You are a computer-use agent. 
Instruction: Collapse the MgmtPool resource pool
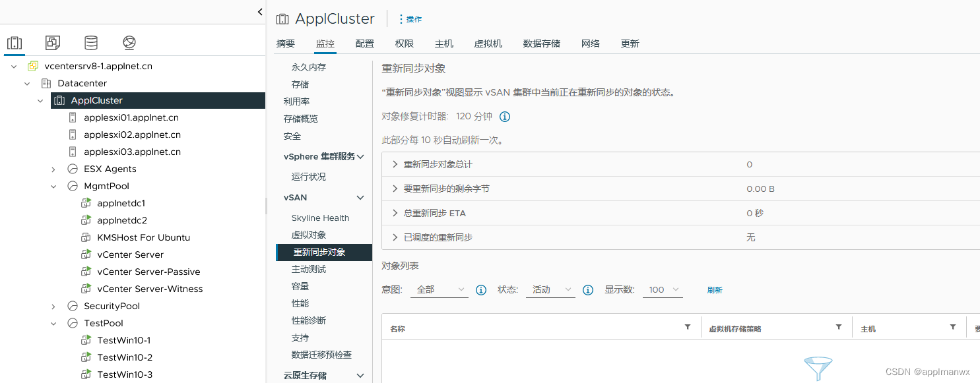[53, 186]
